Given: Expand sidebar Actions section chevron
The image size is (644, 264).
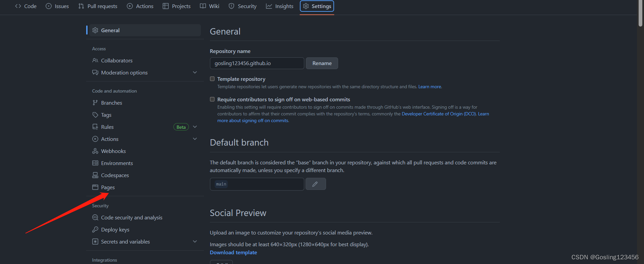Looking at the screenshot, I should (195, 139).
